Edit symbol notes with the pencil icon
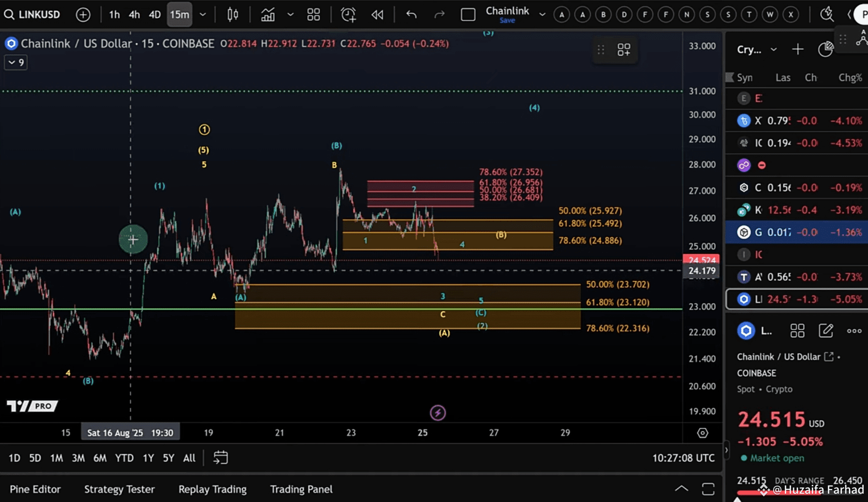The height and width of the screenshot is (502, 868). point(826,331)
